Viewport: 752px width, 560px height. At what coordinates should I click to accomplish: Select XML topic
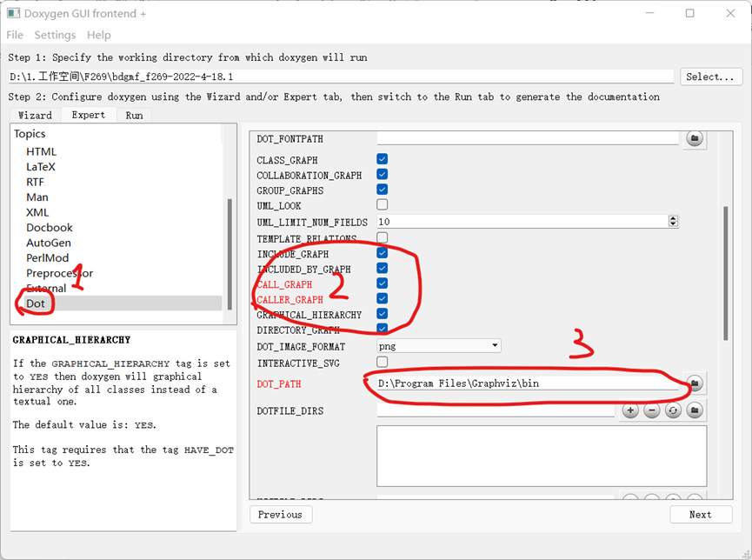tap(37, 212)
